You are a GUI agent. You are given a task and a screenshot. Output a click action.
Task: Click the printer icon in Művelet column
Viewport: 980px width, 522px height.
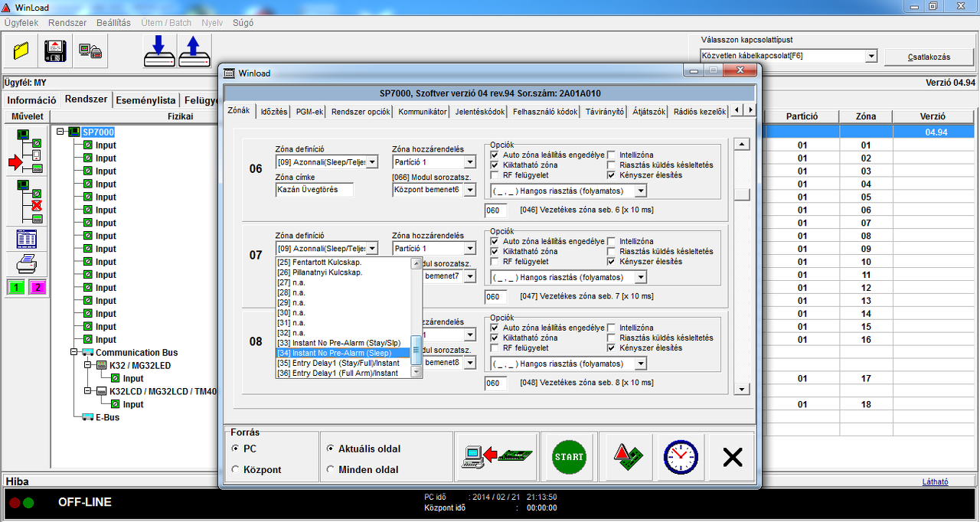point(26,264)
